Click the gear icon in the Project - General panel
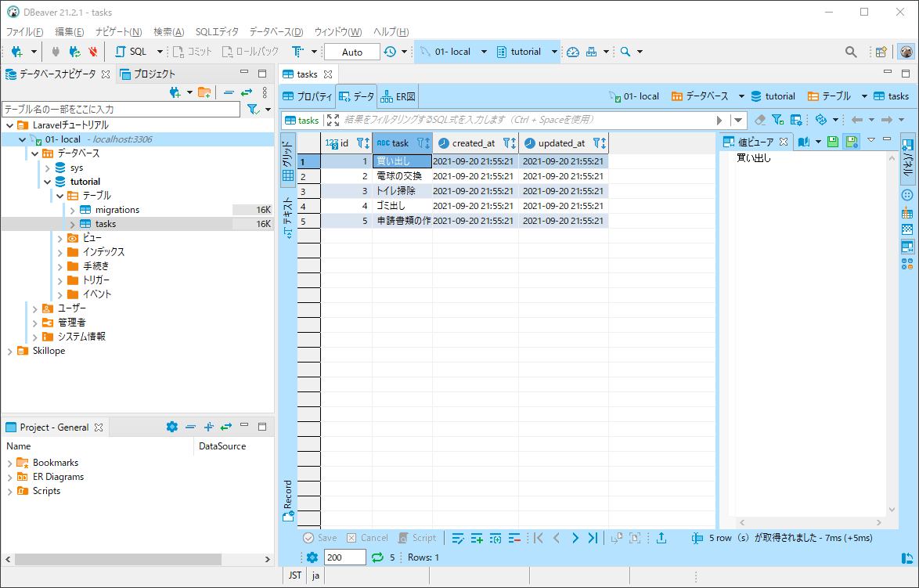The height and width of the screenshot is (588, 919). pos(171,427)
